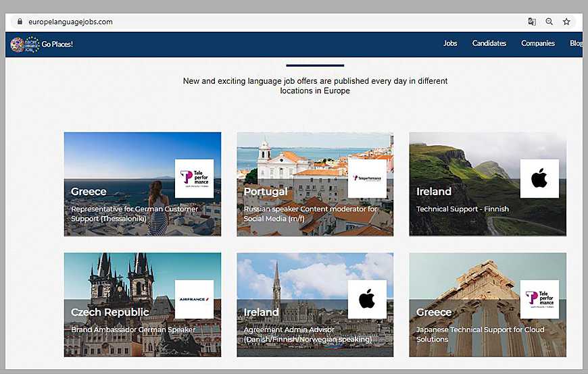
Task: Click the Apple logo on Technical Support card
Action: [x=539, y=178]
